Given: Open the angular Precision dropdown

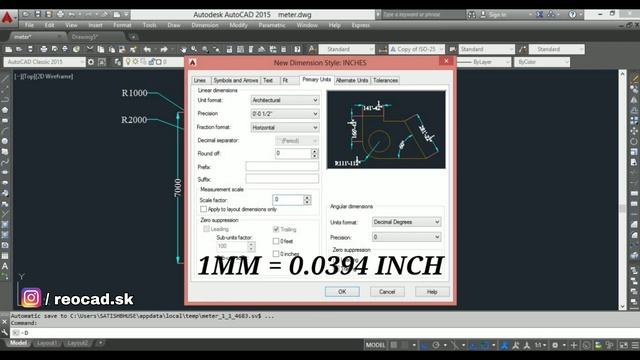Looking at the screenshot, I should pyautogui.click(x=406, y=237).
